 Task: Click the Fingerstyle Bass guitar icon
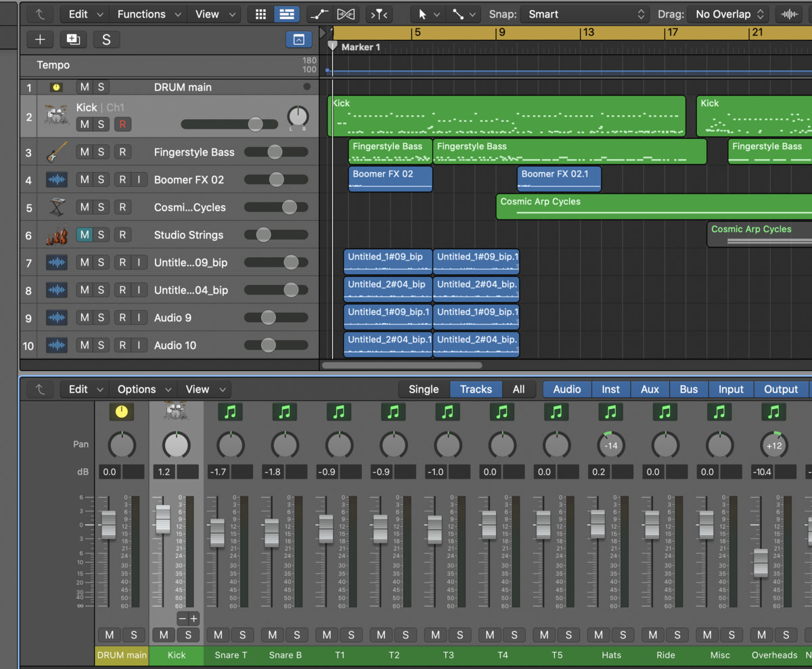(x=57, y=152)
